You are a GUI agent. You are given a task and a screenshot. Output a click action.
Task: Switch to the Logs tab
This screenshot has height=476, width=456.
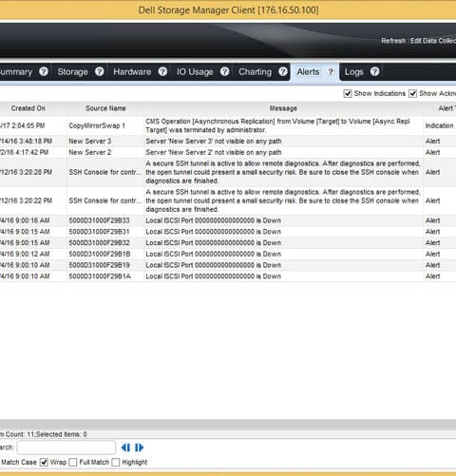(353, 72)
